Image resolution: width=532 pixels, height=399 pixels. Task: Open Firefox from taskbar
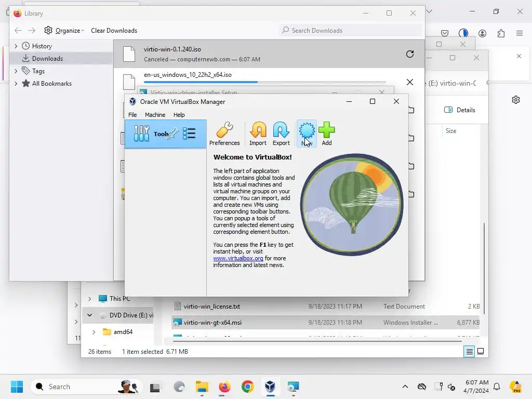[x=224, y=387]
